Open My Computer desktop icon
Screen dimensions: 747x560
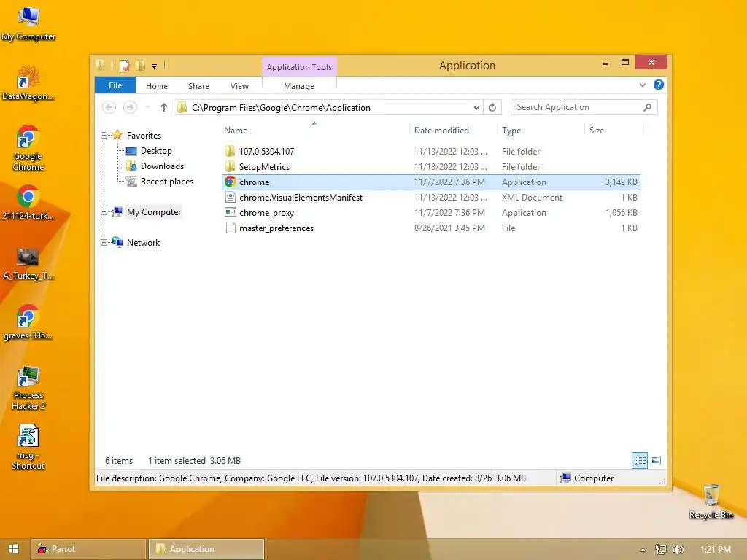28,24
